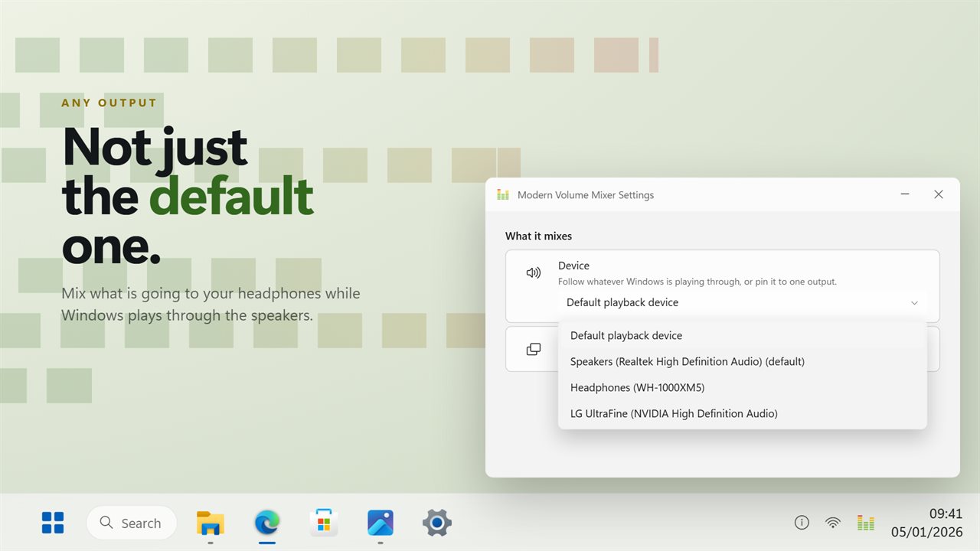980x551 pixels.
Task: Close the Modern Volume Mixer Settings window
Action: click(939, 194)
